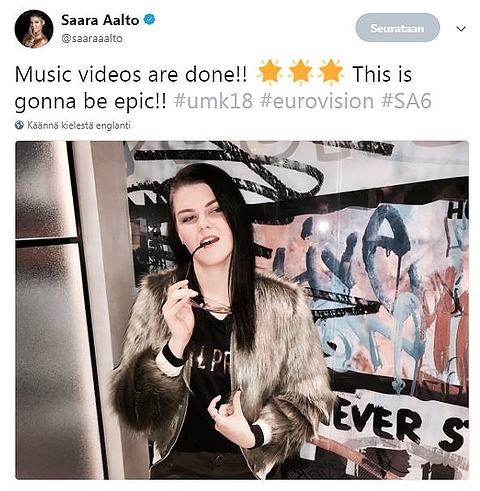Click the first star emoji
Viewport: 480px width, 491px height.
(270, 71)
